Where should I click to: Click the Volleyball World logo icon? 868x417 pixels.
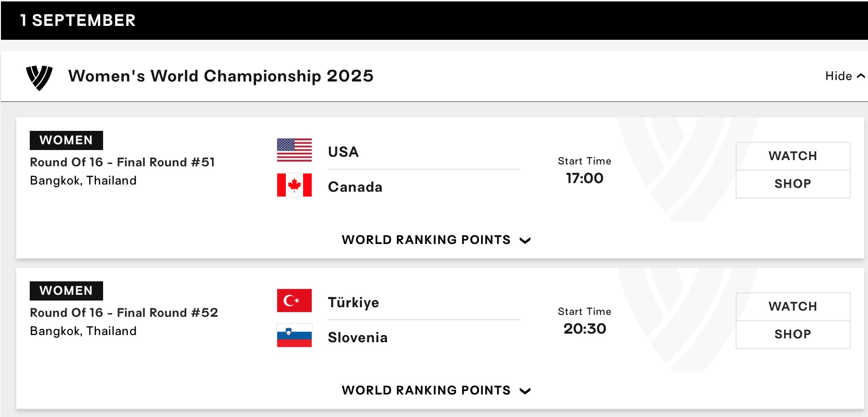pos(39,77)
